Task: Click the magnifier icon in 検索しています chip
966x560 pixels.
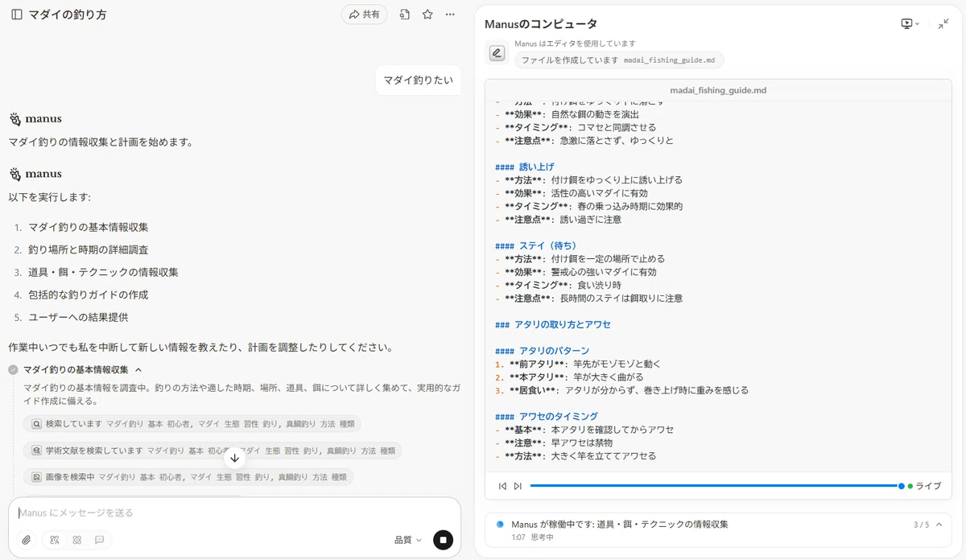Action: pos(36,423)
